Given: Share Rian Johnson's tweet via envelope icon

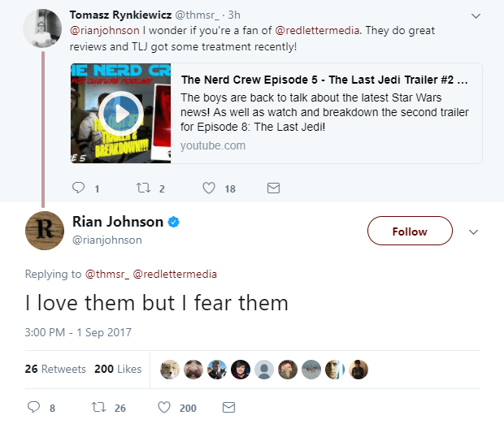Looking at the screenshot, I should pos(229,407).
